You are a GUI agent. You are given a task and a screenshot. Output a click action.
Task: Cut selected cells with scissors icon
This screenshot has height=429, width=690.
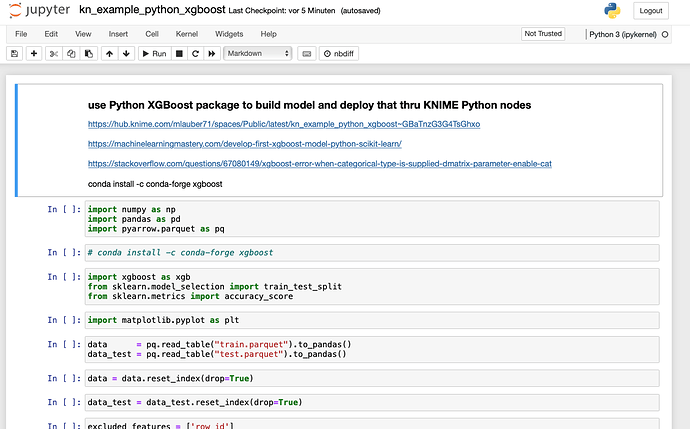(54, 54)
